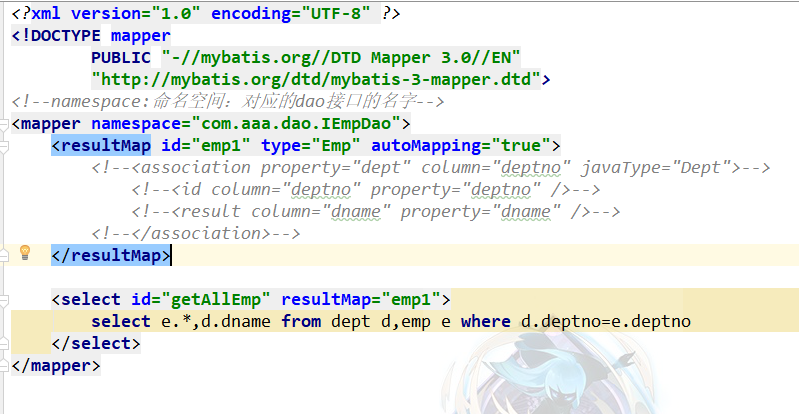
Task: Click the resultMap="emp1" attribute on select
Action: click(361, 299)
